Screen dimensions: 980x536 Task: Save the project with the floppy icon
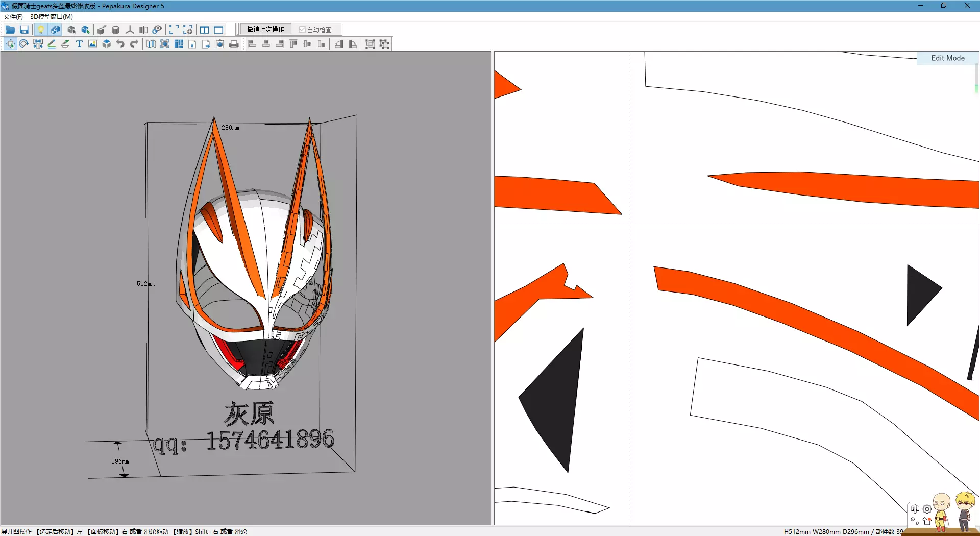point(24,30)
